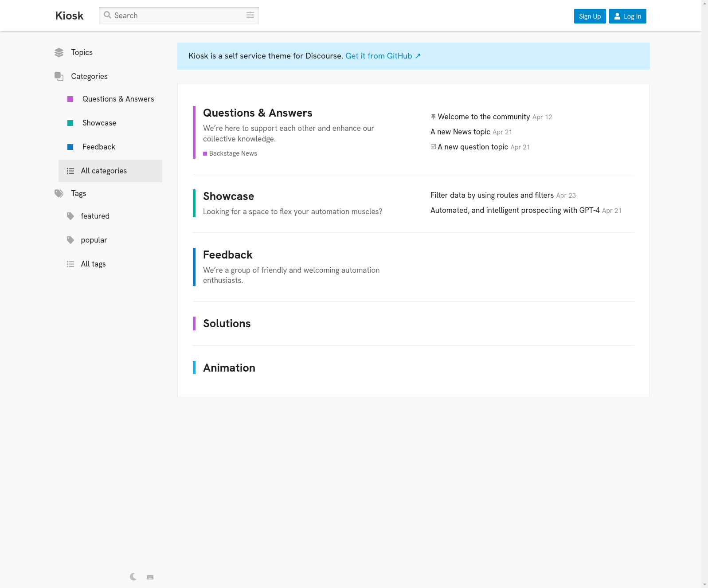The image size is (708, 588).
Task: Open the Backstage News subcategory
Action: pos(233,153)
